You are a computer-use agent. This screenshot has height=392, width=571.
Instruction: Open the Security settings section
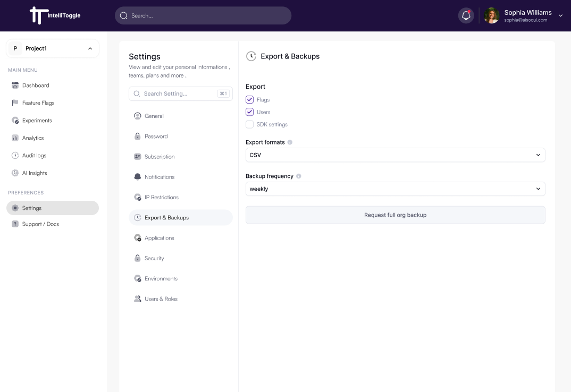(154, 258)
